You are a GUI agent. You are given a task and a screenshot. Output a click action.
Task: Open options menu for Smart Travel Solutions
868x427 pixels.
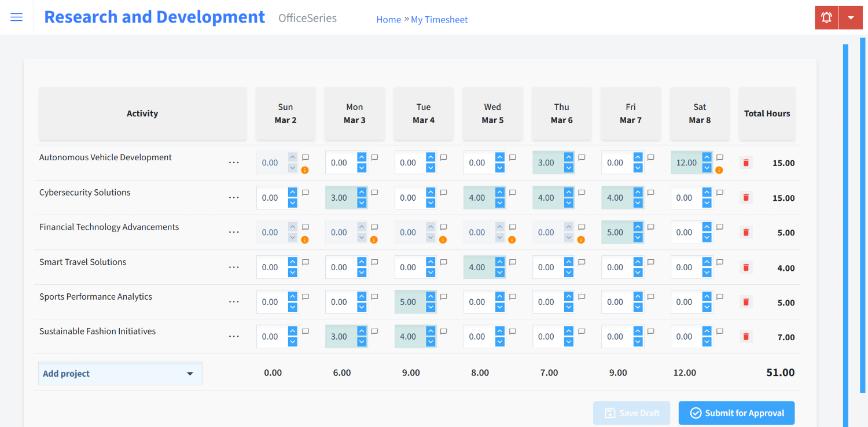[234, 267]
